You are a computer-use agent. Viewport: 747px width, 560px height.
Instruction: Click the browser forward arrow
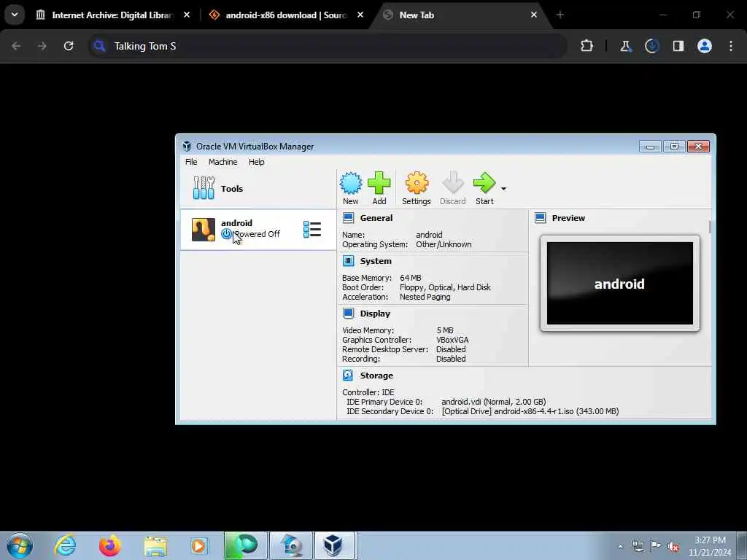(42, 46)
